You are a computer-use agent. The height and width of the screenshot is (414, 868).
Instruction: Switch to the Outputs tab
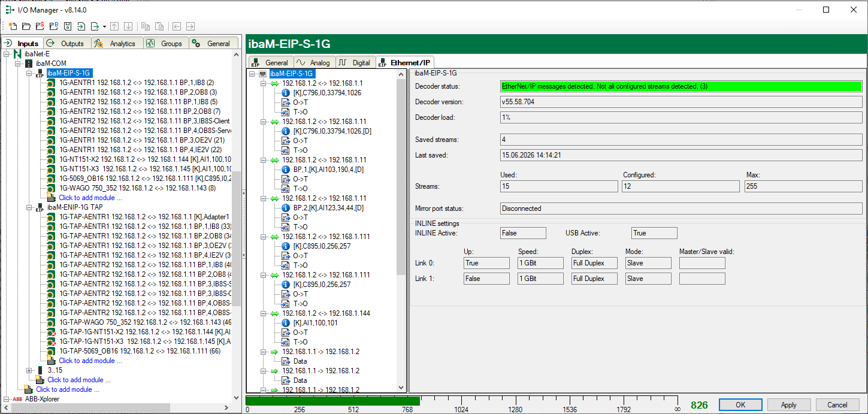[67, 43]
